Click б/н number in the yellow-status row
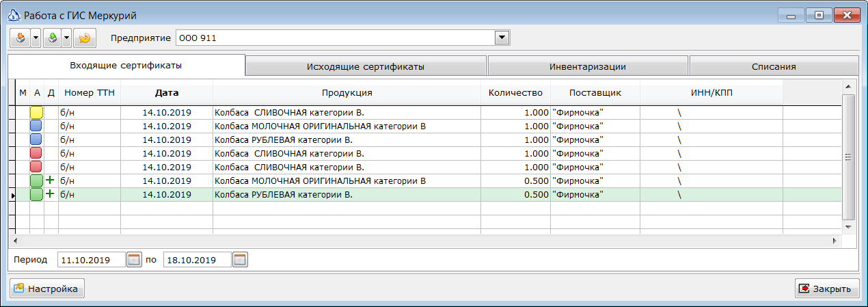Image resolution: width=868 pixels, height=307 pixels. tap(90, 113)
